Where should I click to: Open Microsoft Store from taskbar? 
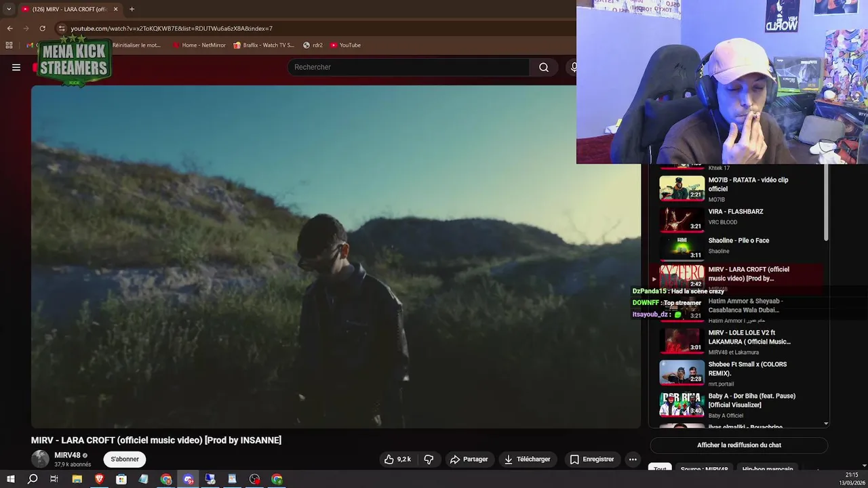point(121,479)
